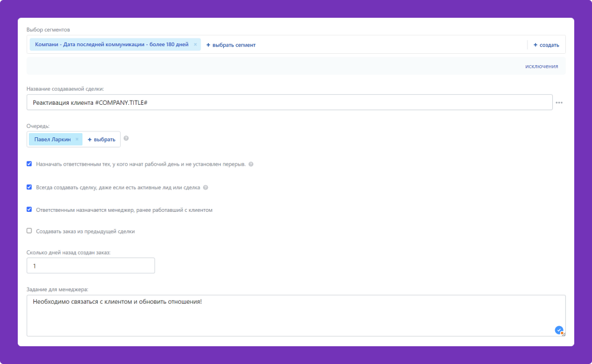The height and width of the screenshot is (364, 592).
Task: Focus 'Сколько дней назад создан заказ' field
Action: [91, 265]
